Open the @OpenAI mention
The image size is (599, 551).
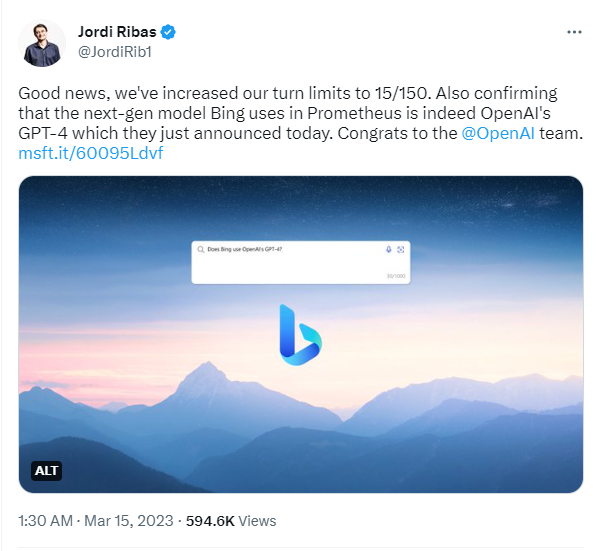pos(498,133)
